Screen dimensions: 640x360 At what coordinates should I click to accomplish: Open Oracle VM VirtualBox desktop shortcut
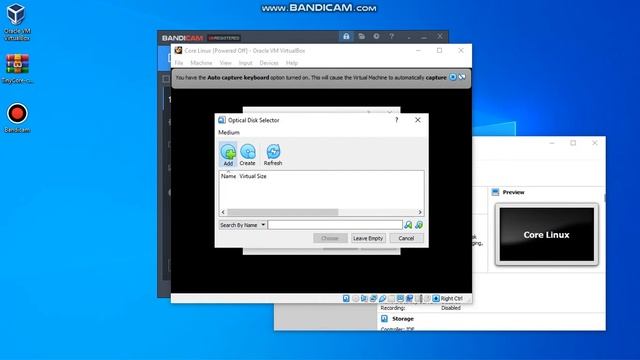point(17,22)
